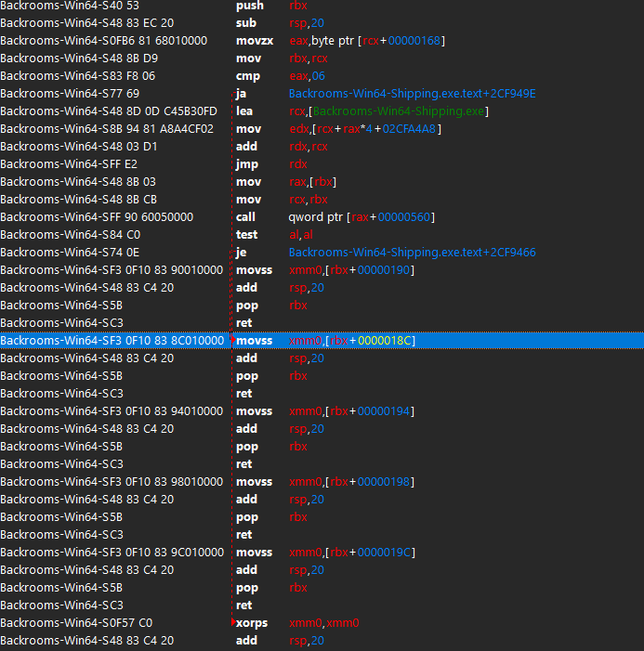
Task: Click jump target text+2CF949E on the ja line
Action: (x=412, y=94)
